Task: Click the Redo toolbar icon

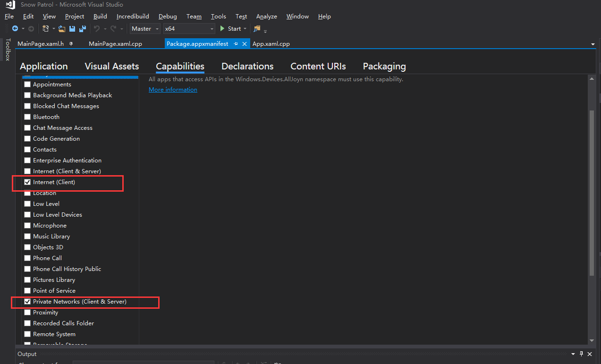Action: click(113, 28)
